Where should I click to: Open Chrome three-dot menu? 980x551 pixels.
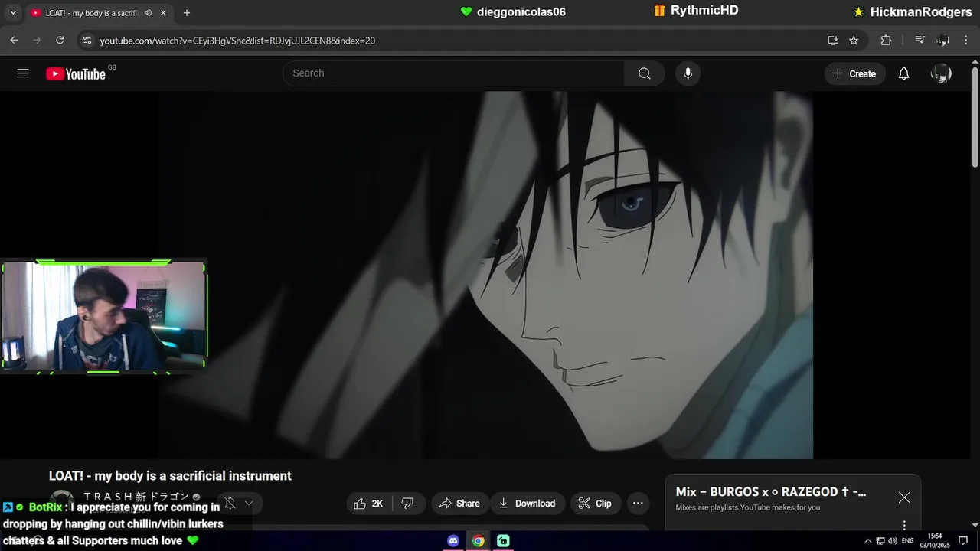point(966,41)
